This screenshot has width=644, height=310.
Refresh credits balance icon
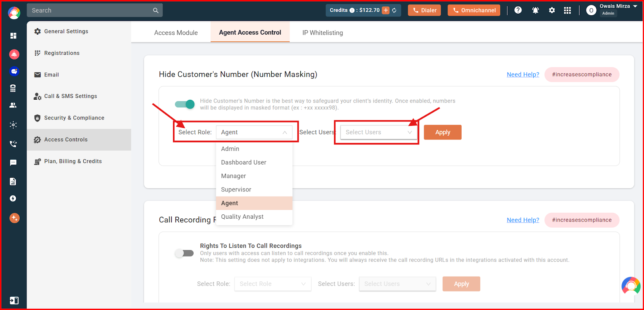click(394, 10)
